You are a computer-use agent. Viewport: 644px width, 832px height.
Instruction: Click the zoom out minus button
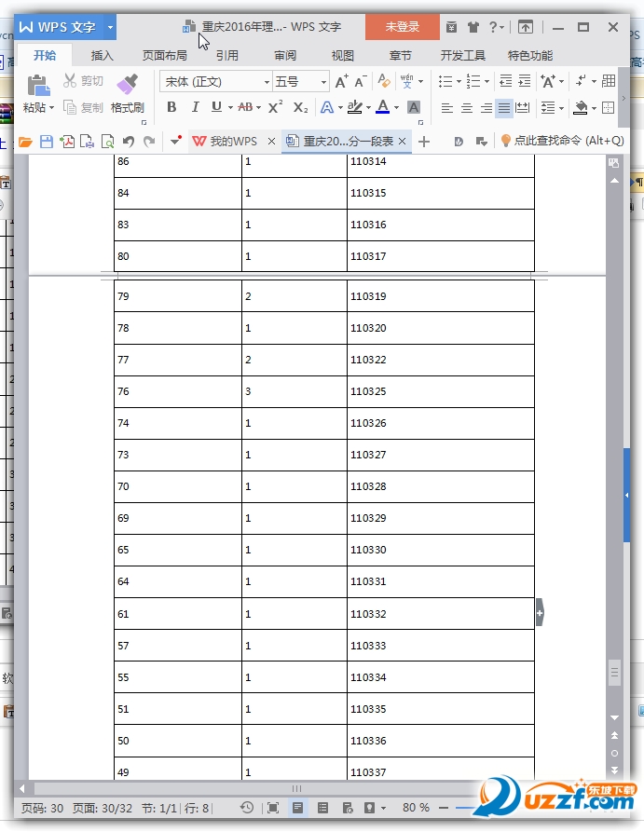(444, 808)
